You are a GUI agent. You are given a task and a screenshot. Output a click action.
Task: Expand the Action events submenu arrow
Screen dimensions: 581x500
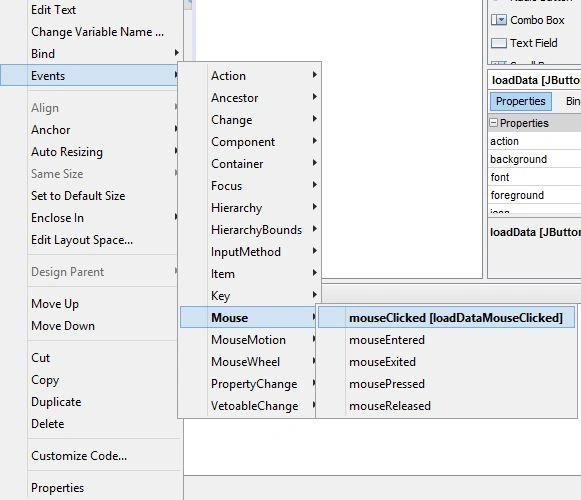(315, 75)
